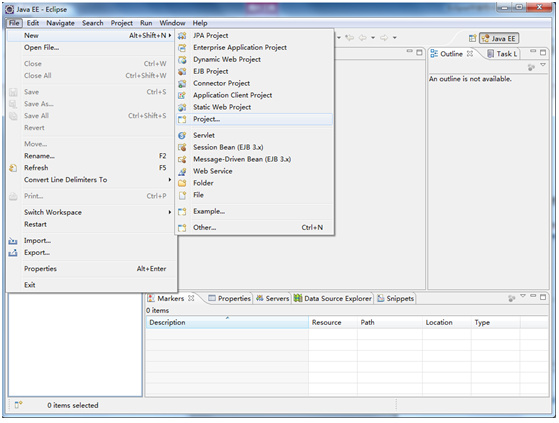
Task: Click the Session Bean icon
Action: (x=182, y=147)
